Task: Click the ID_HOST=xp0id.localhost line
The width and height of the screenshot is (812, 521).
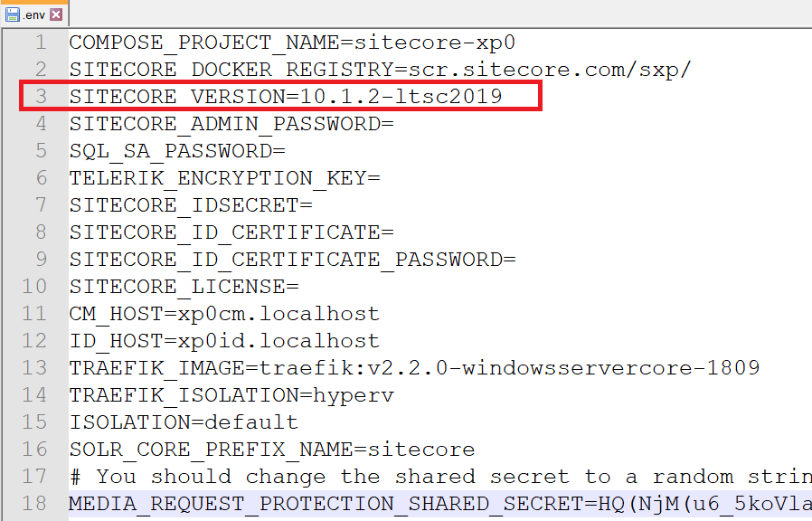Action: [224, 341]
